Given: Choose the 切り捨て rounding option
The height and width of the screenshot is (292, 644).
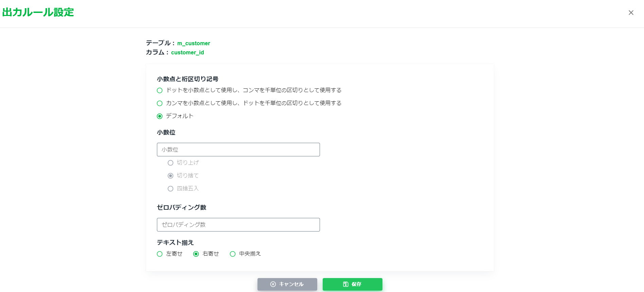Looking at the screenshot, I should coord(171,176).
